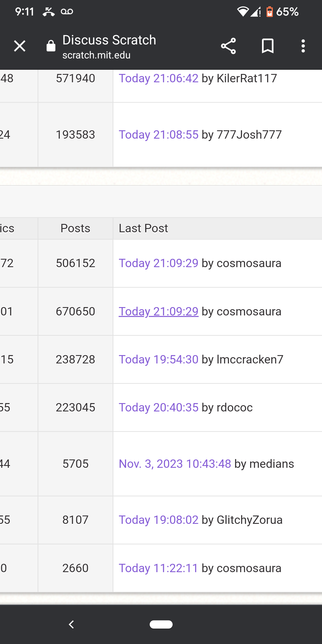
Task: Tap the voicemail notification icon
Action: coord(67,12)
